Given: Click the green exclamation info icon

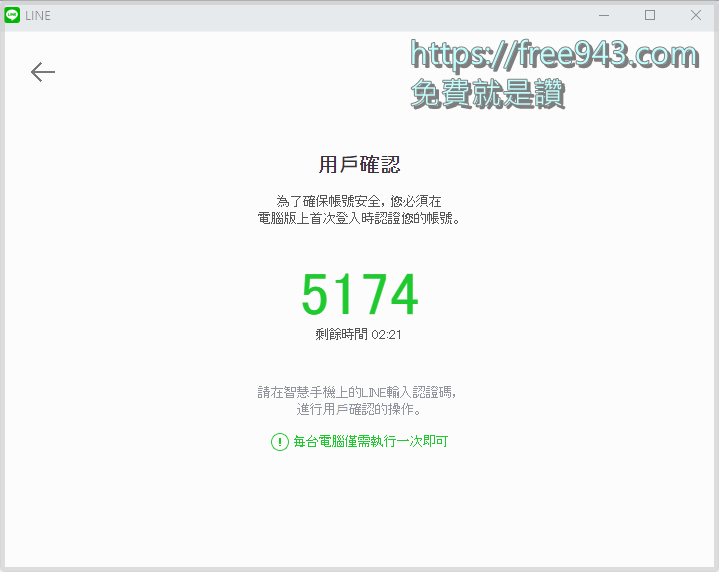Looking at the screenshot, I should pos(280,442).
